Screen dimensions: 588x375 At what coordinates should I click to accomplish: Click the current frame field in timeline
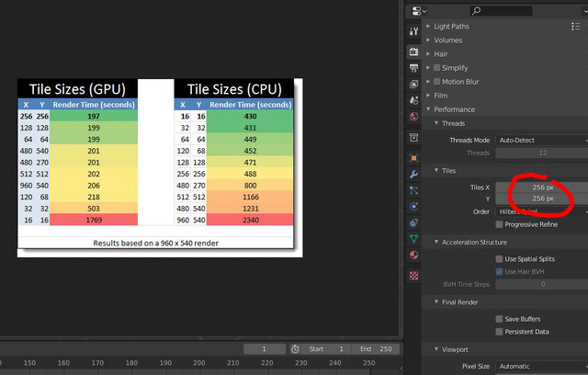tap(265, 349)
